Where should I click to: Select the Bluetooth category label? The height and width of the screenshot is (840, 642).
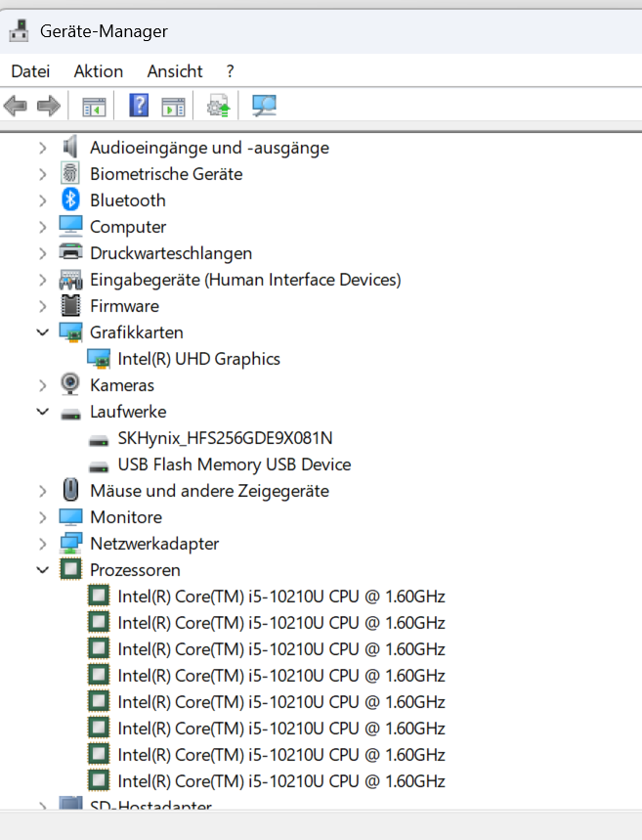[x=128, y=200]
